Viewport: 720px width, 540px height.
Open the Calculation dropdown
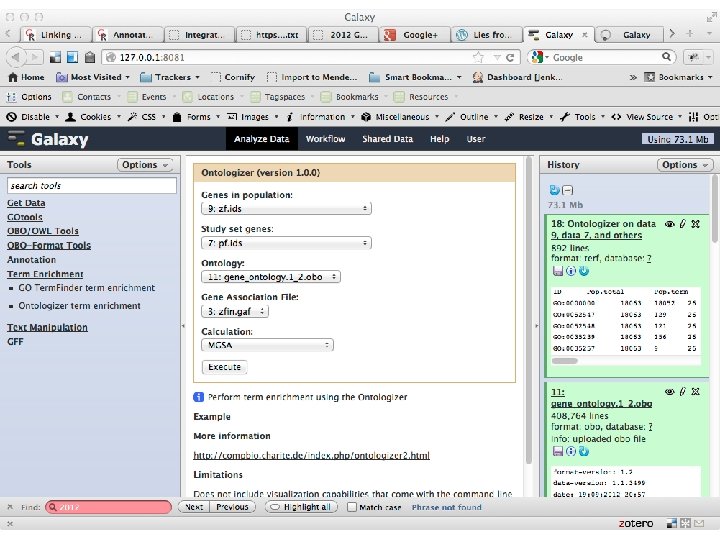pyautogui.click(x=267, y=345)
